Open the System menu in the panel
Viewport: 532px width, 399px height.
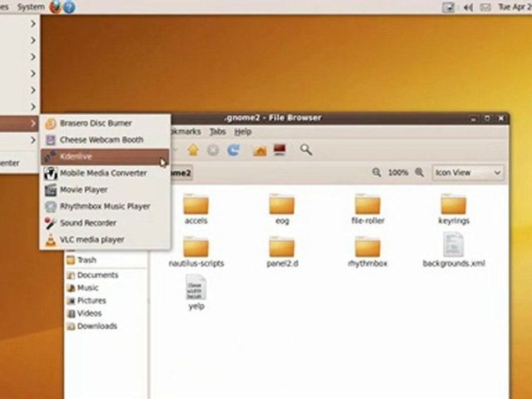[31, 7]
